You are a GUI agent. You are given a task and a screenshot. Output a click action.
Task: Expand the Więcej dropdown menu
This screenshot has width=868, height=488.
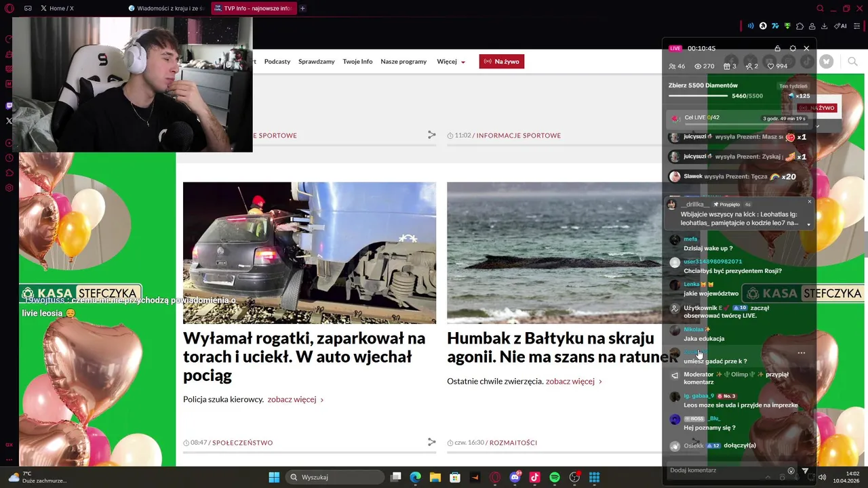point(451,62)
